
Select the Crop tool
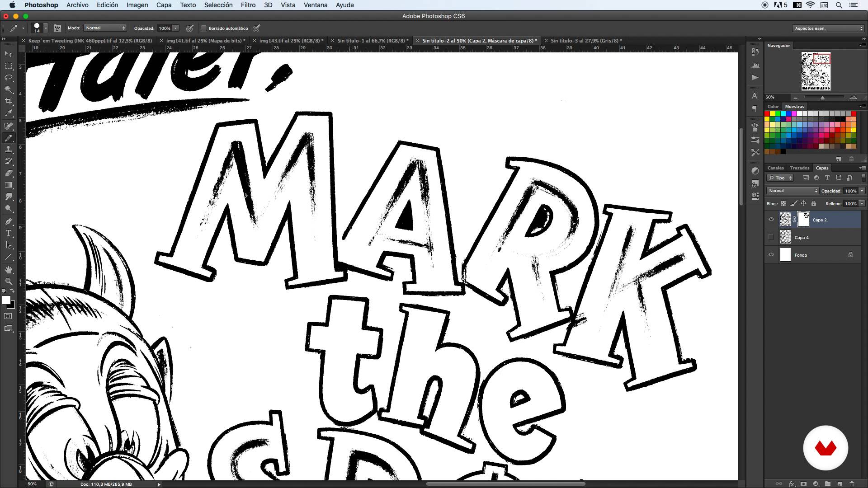click(8, 101)
